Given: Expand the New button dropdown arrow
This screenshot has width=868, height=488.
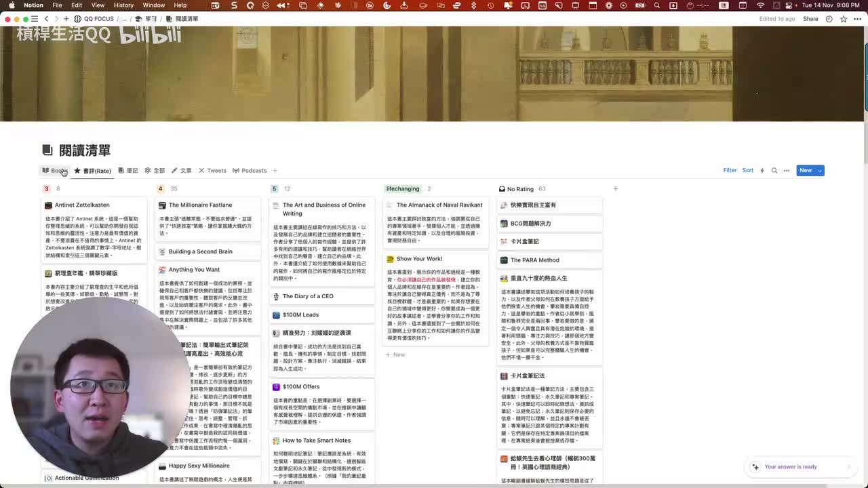Looking at the screenshot, I should tap(819, 171).
